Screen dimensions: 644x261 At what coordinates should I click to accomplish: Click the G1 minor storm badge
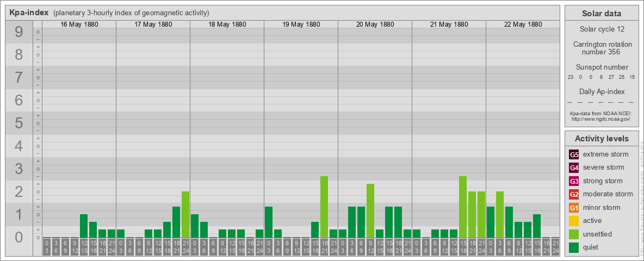tap(574, 208)
